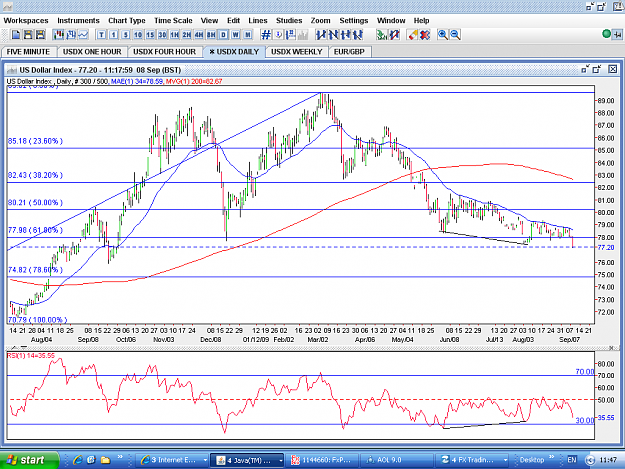The height and width of the screenshot is (469, 625).
Task: Click the green connection status indicator
Action: click(x=606, y=34)
